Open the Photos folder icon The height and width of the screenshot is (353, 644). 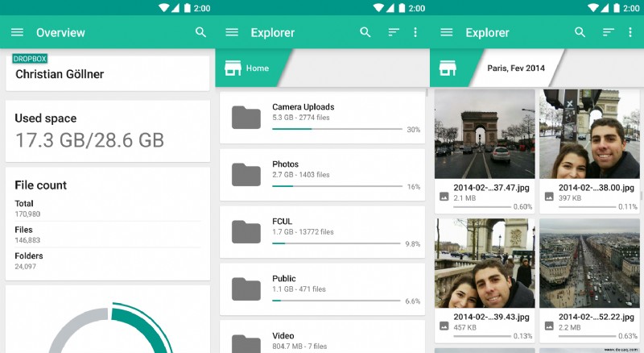[246, 175]
